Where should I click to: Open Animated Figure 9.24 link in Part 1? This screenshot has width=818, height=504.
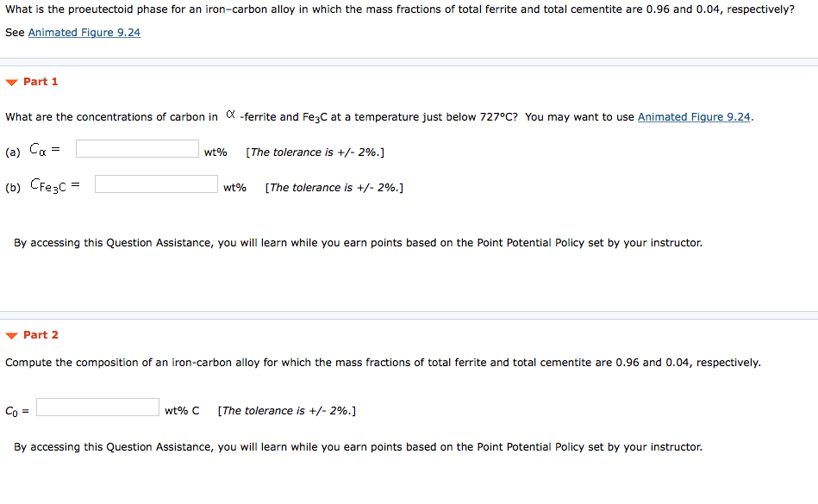tap(695, 117)
